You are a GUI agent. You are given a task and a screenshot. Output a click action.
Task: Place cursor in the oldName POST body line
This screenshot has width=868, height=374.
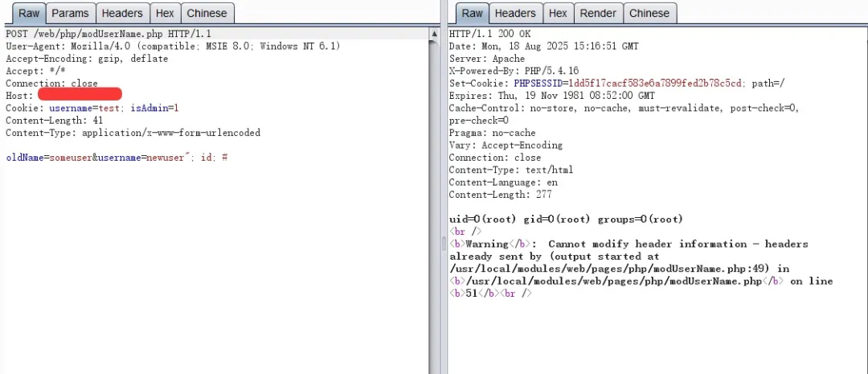click(117, 158)
